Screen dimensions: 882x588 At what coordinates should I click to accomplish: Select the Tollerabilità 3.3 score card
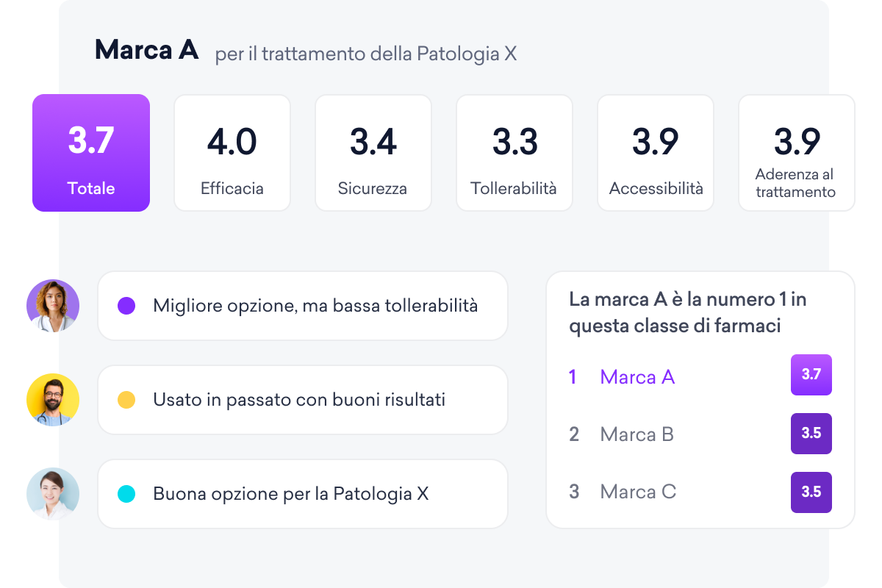pos(514,152)
